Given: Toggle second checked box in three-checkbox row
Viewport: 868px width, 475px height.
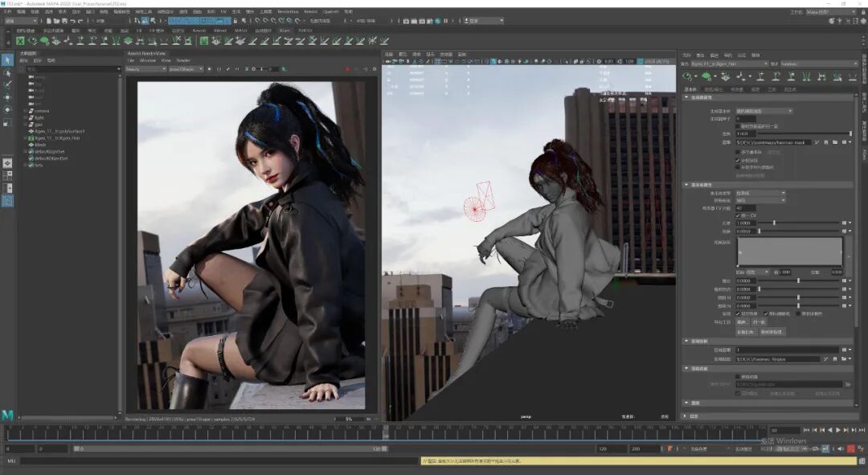Looking at the screenshot, I should (x=766, y=313).
